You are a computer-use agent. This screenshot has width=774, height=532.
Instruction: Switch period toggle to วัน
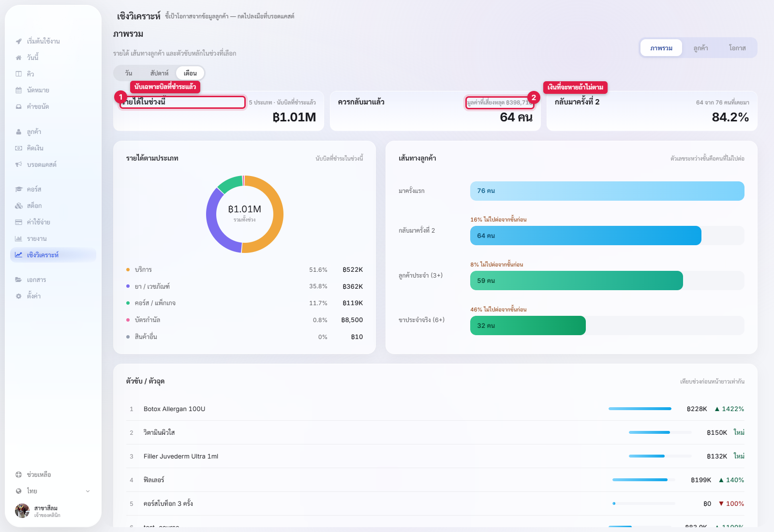pyautogui.click(x=129, y=73)
